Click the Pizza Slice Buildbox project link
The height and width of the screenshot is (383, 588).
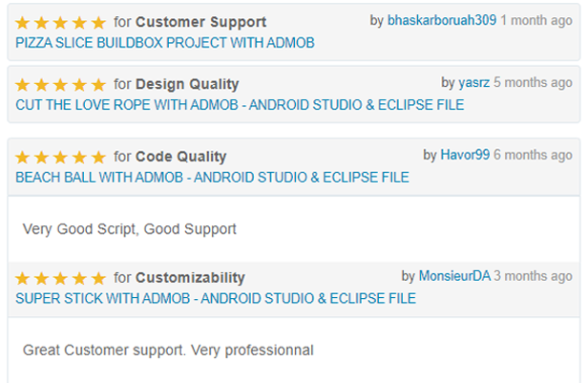pyautogui.click(x=165, y=43)
